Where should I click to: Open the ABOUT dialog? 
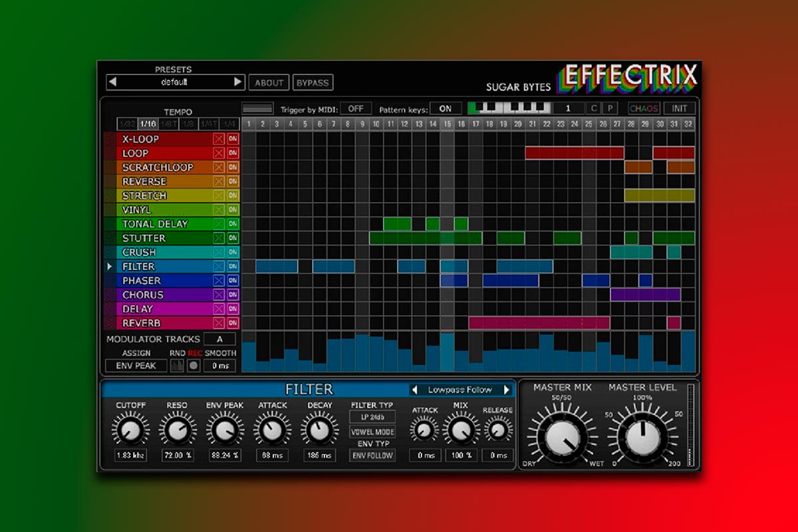pos(269,82)
